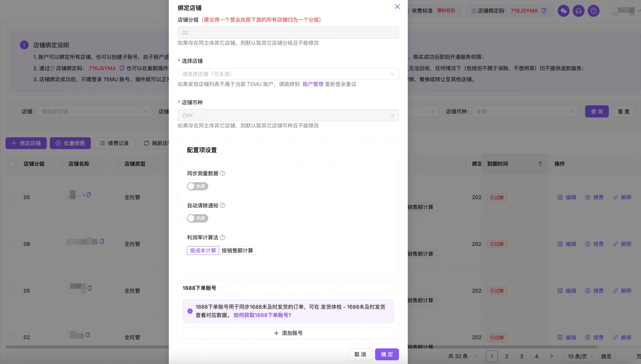
Task: Click the 绑定店铺 button on page
Action: tap(26, 143)
